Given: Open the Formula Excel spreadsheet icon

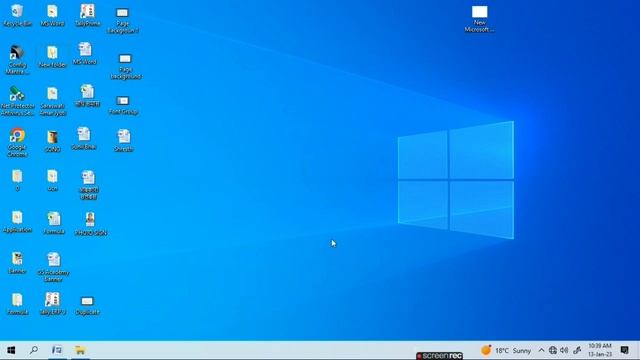Looking at the screenshot, I should (x=54, y=223).
